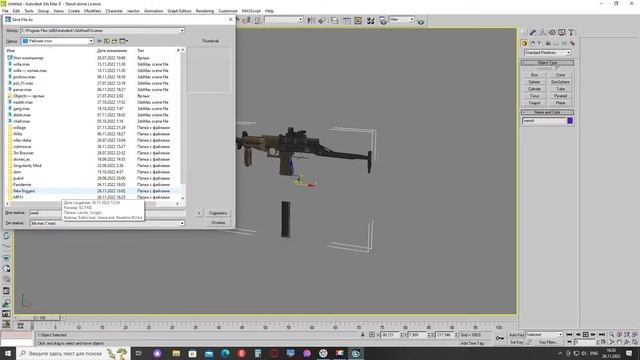Screen dimensions: 640x360
Task: Open the Utilities hammer panel tab
Action: tap(571, 32)
